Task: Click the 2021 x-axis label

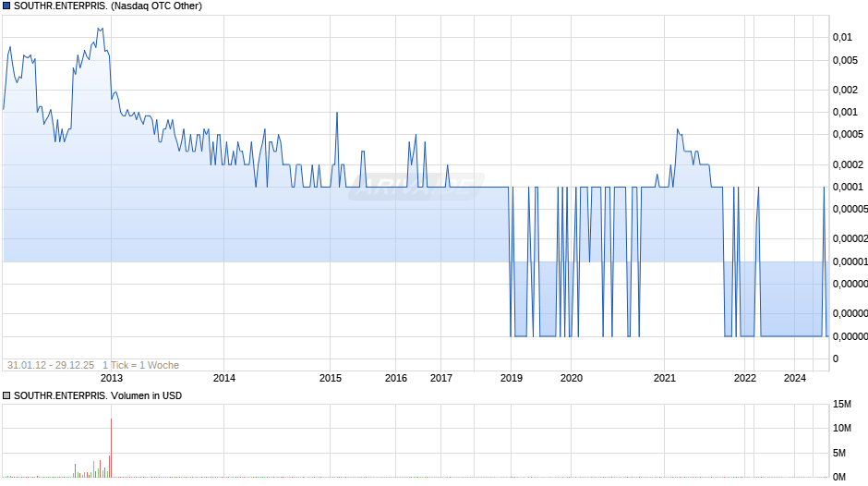Action: [664, 378]
